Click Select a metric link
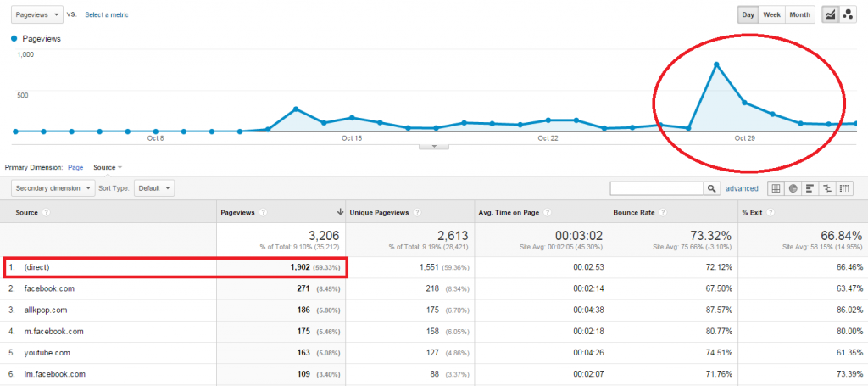868x386 pixels. coord(107,15)
